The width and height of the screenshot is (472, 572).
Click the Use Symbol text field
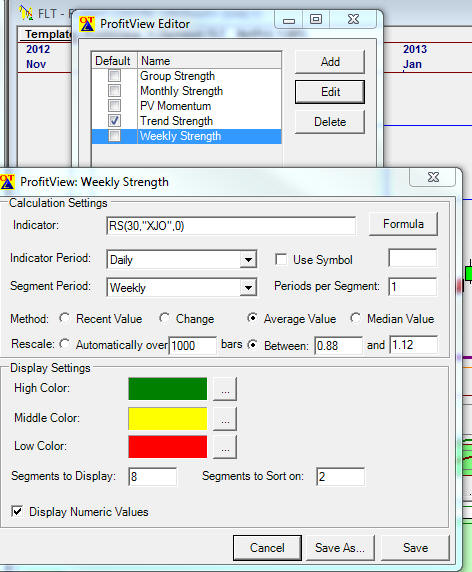[x=413, y=258]
